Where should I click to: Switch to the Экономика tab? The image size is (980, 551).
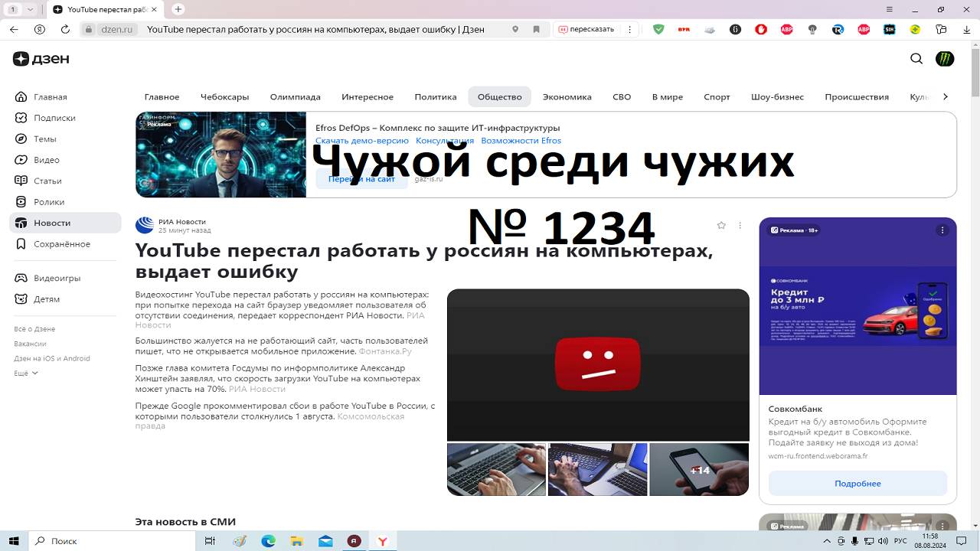point(567,97)
